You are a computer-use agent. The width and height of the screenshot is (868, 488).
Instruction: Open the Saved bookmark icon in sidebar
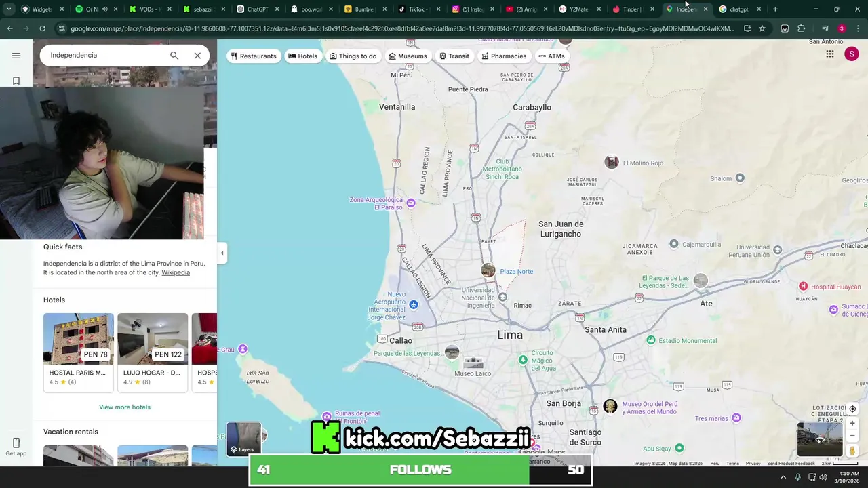(x=16, y=81)
